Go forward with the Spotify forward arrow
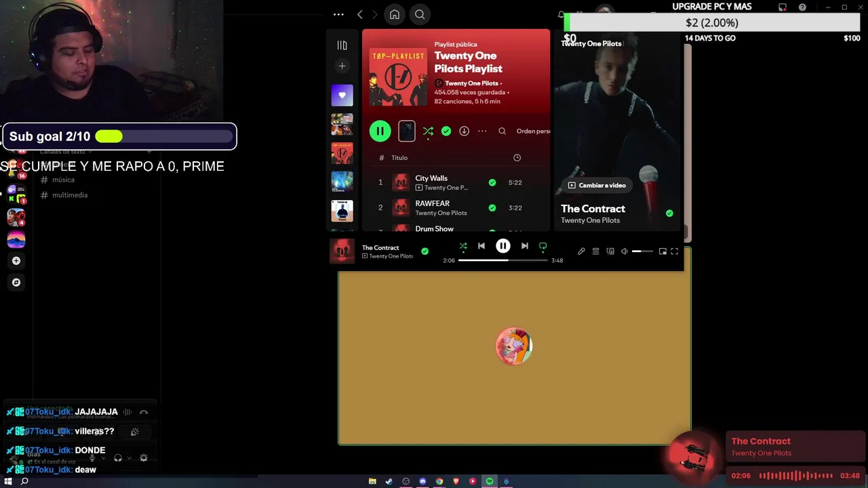Image resolution: width=868 pixels, height=488 pixels. click(x=375, y=14)
